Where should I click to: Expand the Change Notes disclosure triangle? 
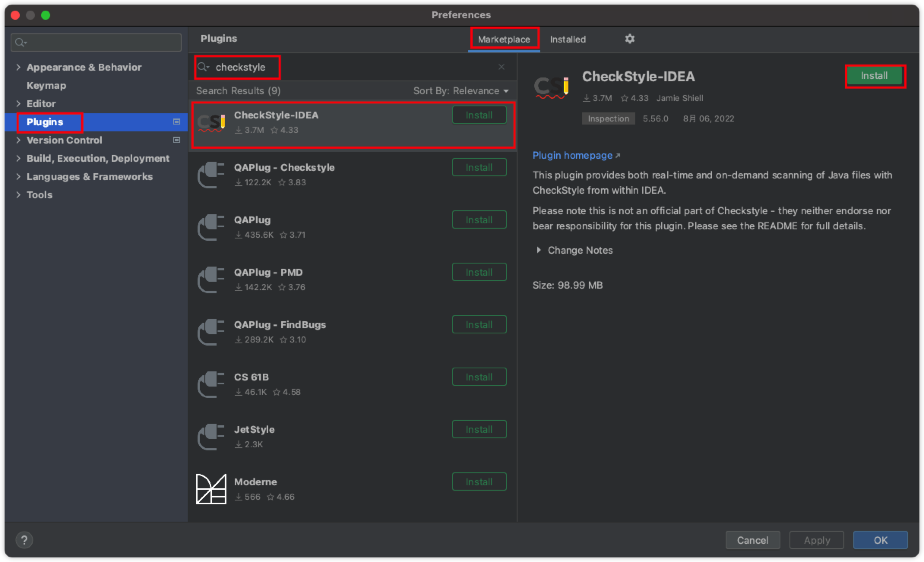(538, 250)
